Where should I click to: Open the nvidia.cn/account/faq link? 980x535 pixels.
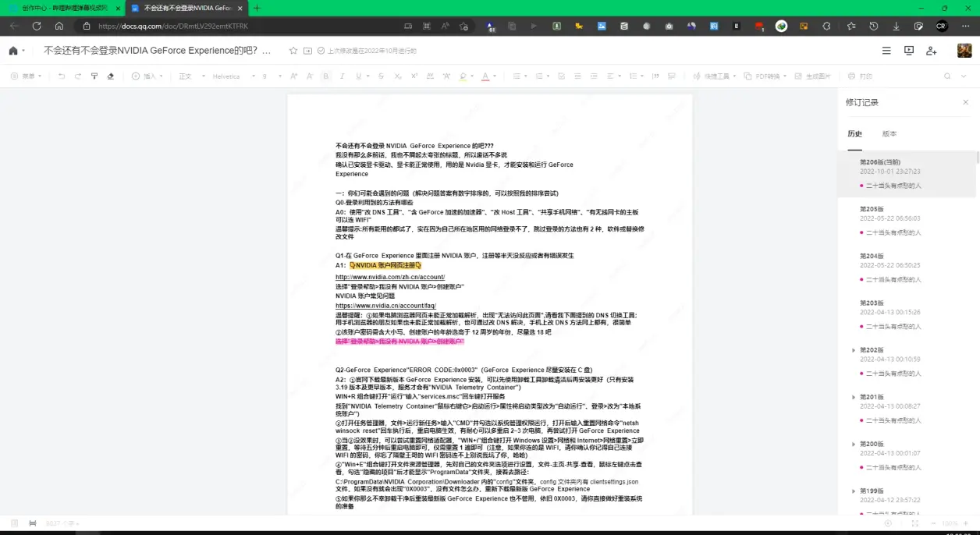385,306
